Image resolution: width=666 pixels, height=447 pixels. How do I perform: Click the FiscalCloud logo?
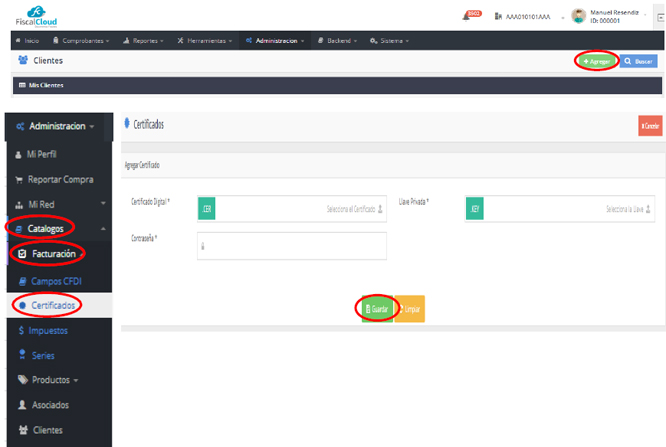tap(36, 17)
